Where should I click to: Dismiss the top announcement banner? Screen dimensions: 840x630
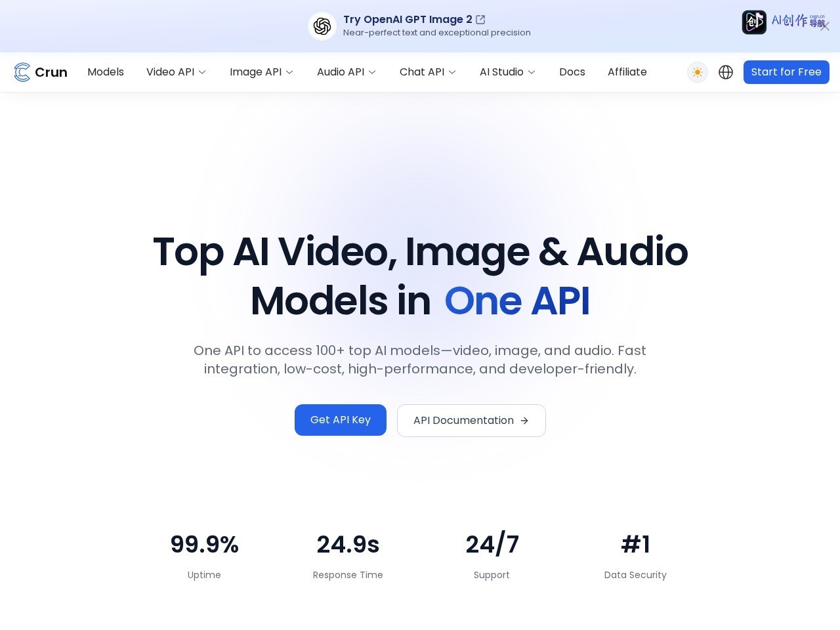pos(825,26)
